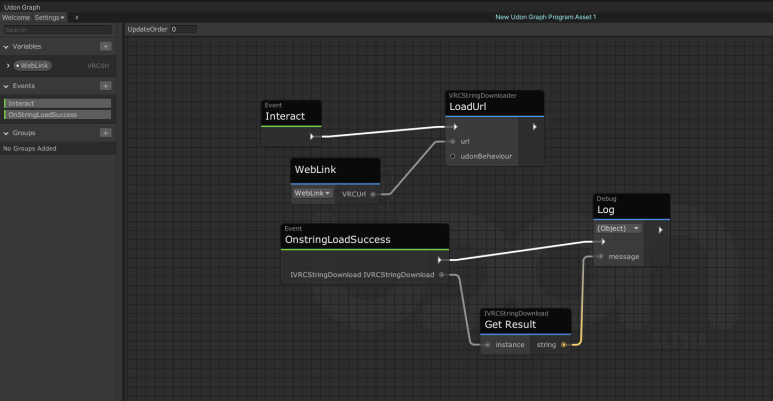Click the LoadUrl node title

coord(467,107)
